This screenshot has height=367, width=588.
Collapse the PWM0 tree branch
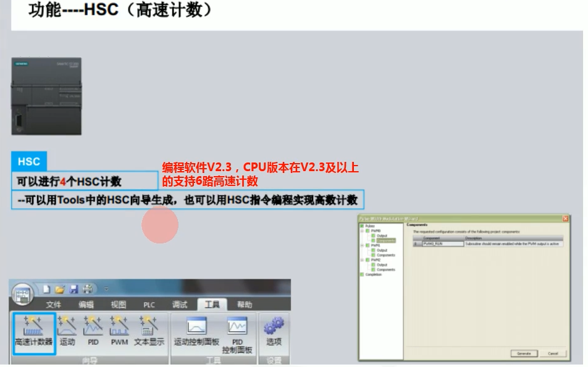point(362,231)
